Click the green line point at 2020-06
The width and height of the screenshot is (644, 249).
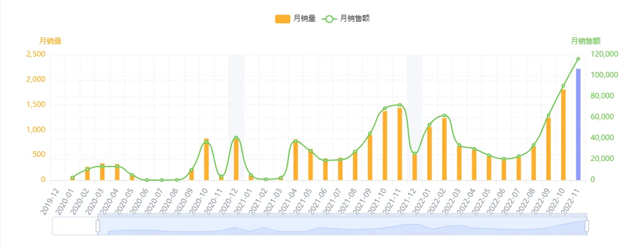pyautogui.click(x=147, y=180)
